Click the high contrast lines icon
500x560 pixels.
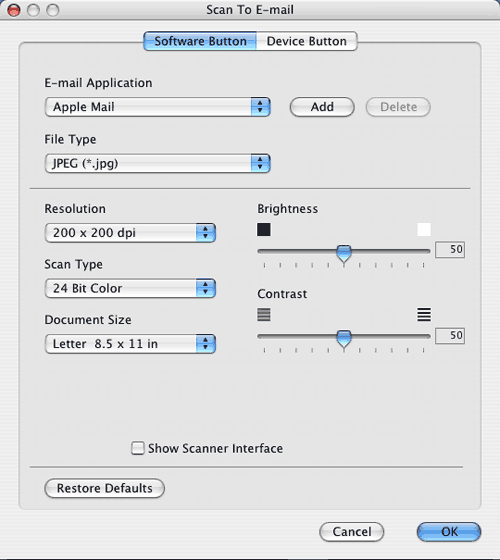point(424,315)
